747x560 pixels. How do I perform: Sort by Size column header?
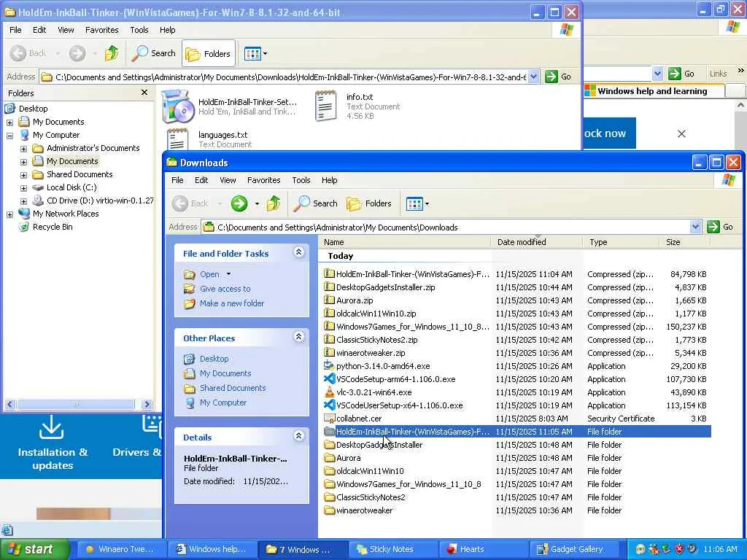[x=684, y=242]
